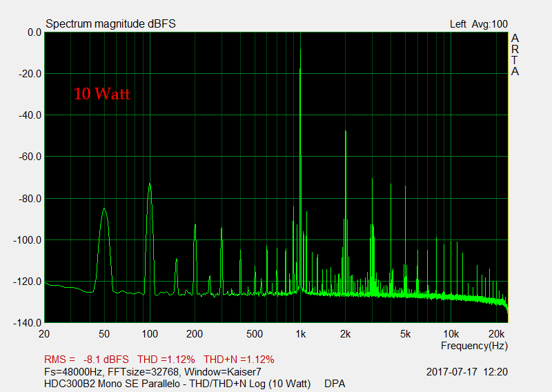Viewport: 552px width, 392px height.
Task: Click the 'THD =1.12%' readout
Action: click(x=166, y=360)
